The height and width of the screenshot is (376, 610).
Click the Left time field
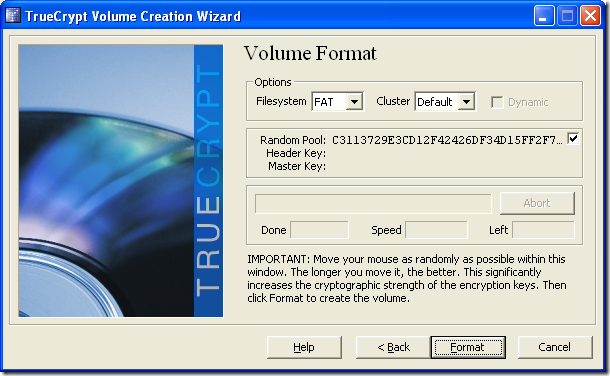(543, 230)
